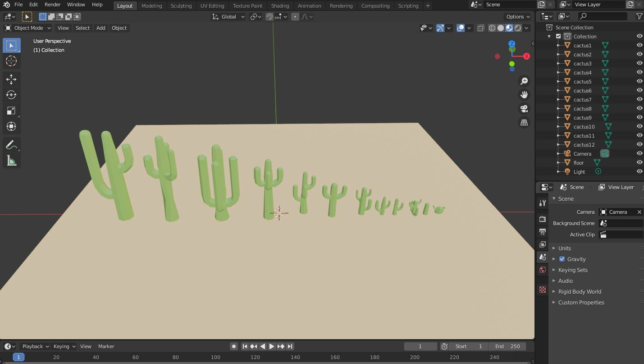Screen dimensions: 644x364
Task: Select the Annotate tool
Action: pos(11,145)
